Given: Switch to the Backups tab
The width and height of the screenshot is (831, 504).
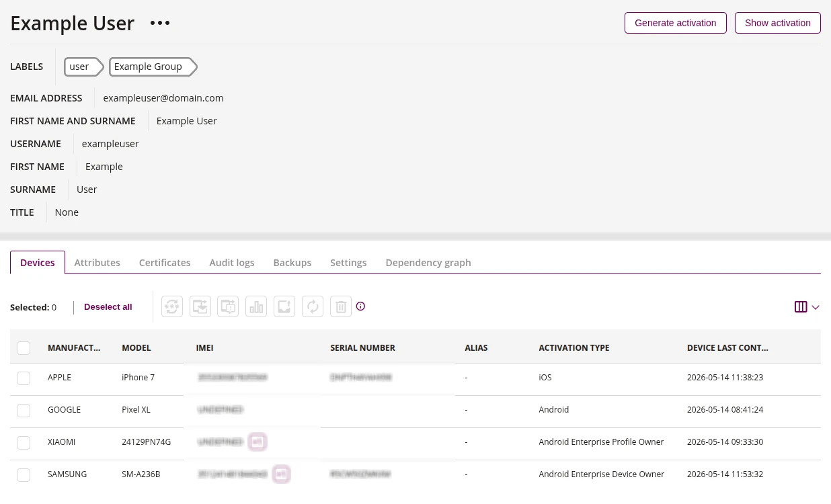Looking at the screenshot, I should [292, 263].
